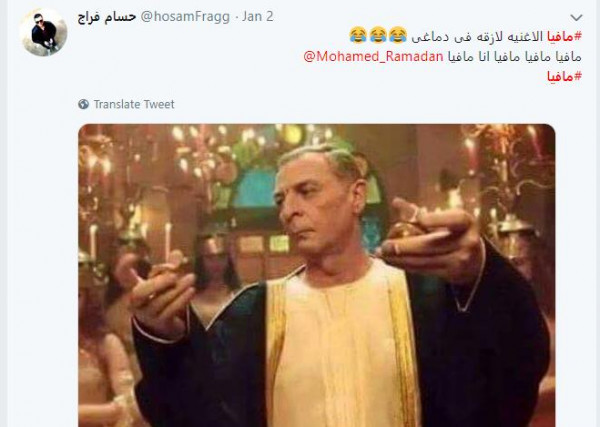Open the حسام فراج profile avatar
600x427 pixels.
[x=43, y=32]
